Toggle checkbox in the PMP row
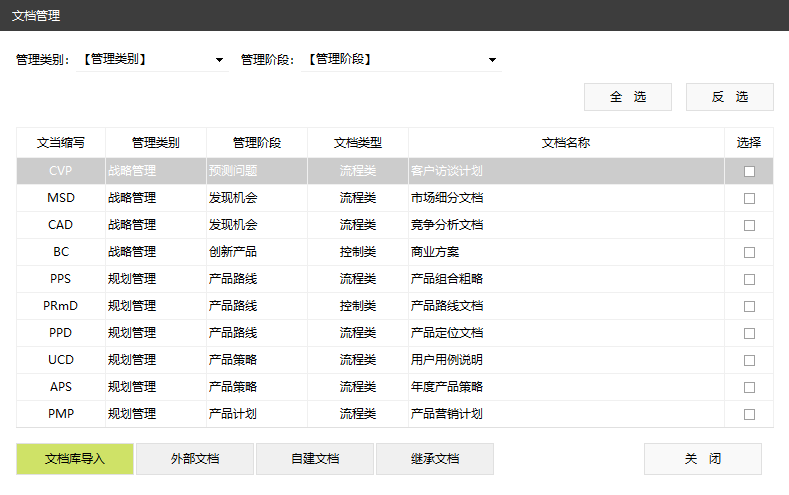 click(x=749, y=414)
